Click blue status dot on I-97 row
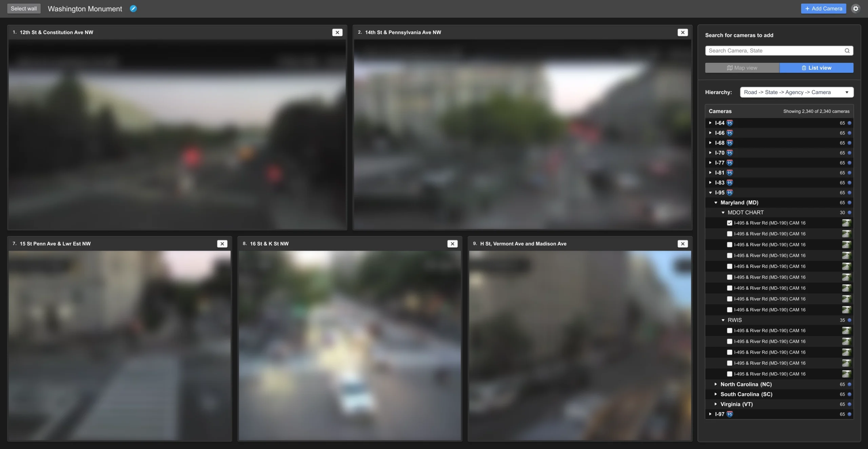868x449 pixels. point(849,414)
